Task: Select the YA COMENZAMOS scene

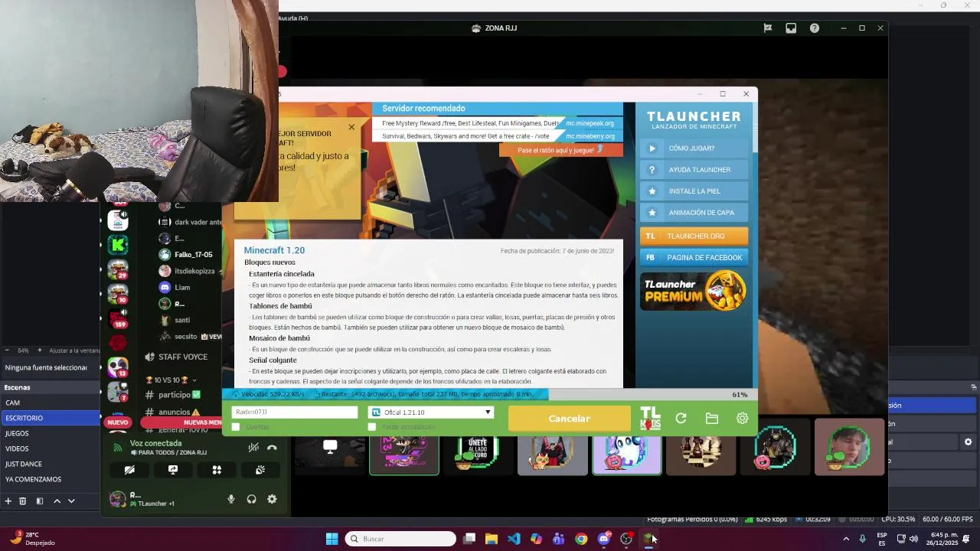Action: [x=50, y=479]
